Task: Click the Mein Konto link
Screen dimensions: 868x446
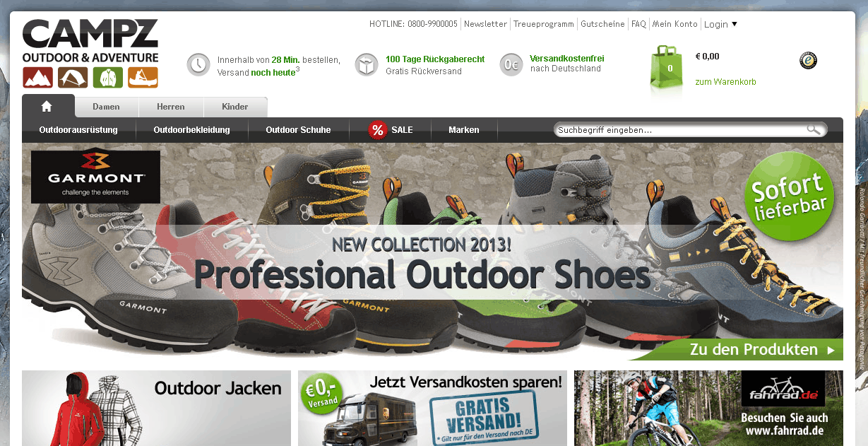Action: click(x=675, y=24)
